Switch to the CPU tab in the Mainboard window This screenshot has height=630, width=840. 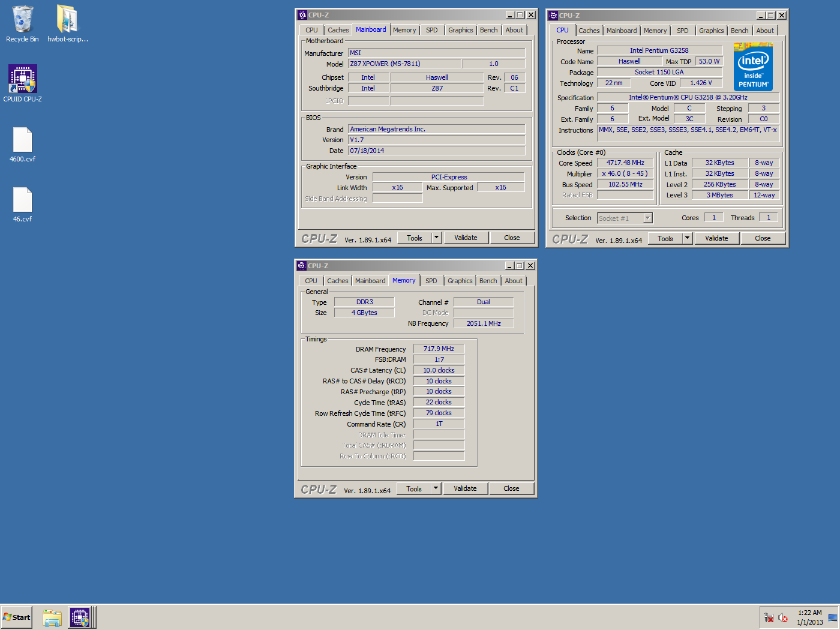click(311, 30)
